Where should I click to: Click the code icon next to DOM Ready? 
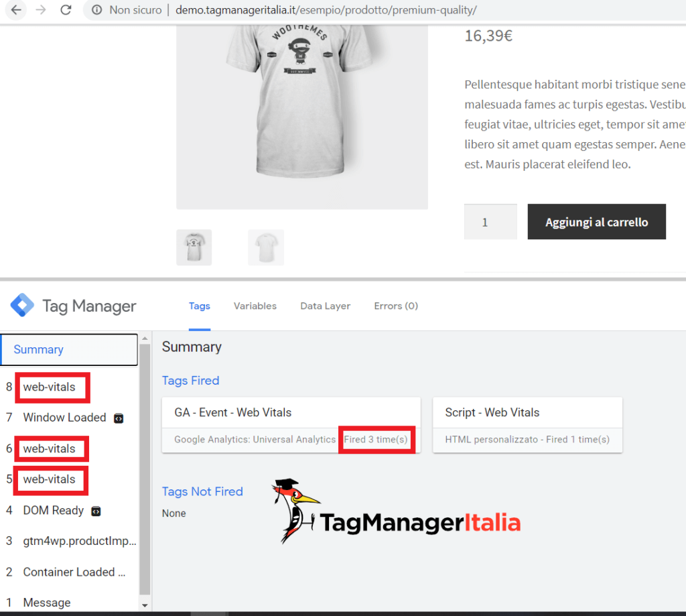(x=96, y=511)
